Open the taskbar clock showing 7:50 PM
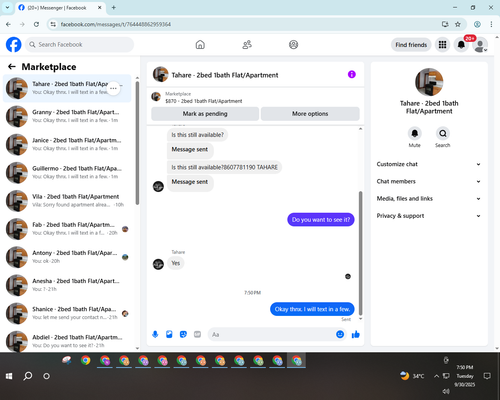 pyautogui.click(x=465, y=376)
